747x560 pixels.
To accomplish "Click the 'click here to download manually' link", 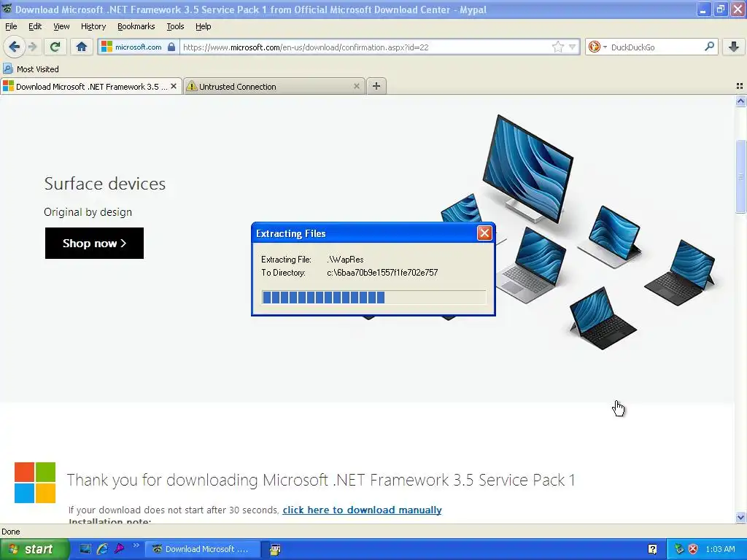I will coord(362,510).
